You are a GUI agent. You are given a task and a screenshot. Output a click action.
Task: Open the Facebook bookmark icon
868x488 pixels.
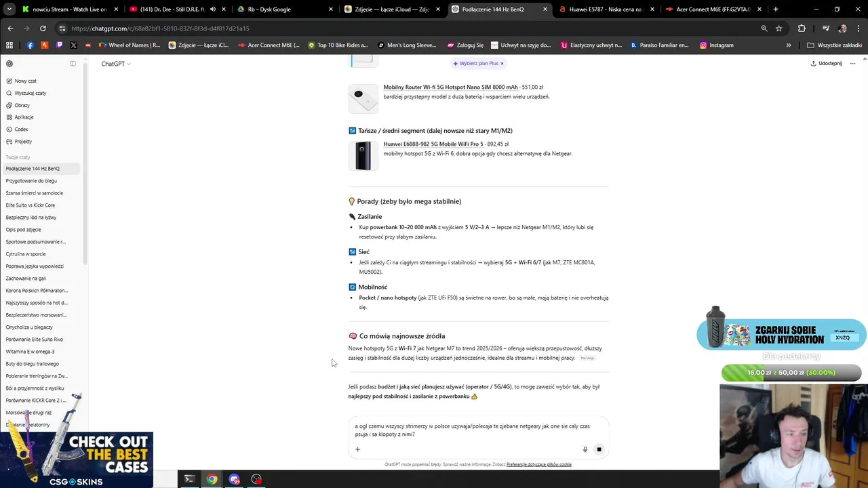pyautogui.click(x=30, y=45)
